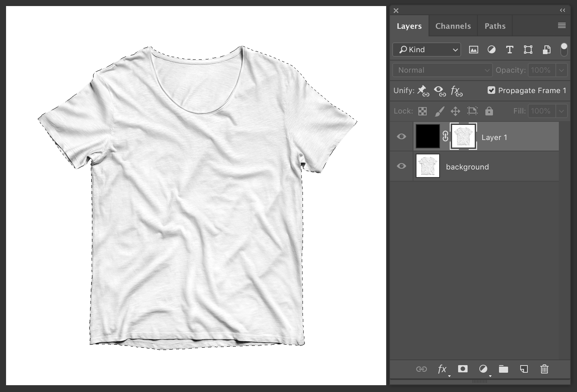Filter layers by adjustment layers
The width and height of the screenshot is (577, 392).
coord(491,50)
